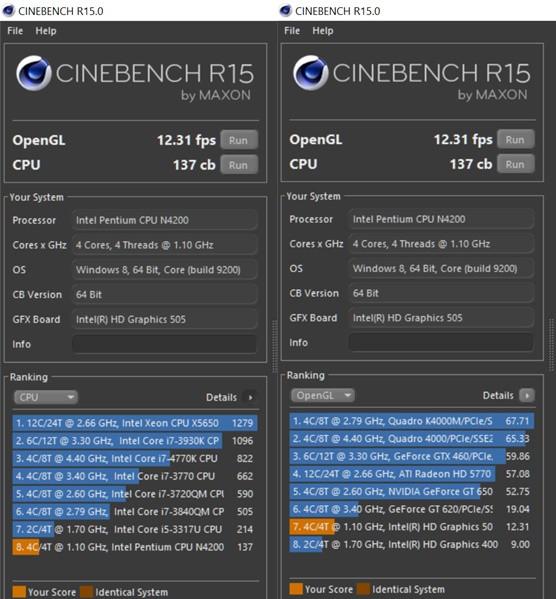Click Info input field in right window
This screenshot has width=556, height=599.
[x=441, y=343]
